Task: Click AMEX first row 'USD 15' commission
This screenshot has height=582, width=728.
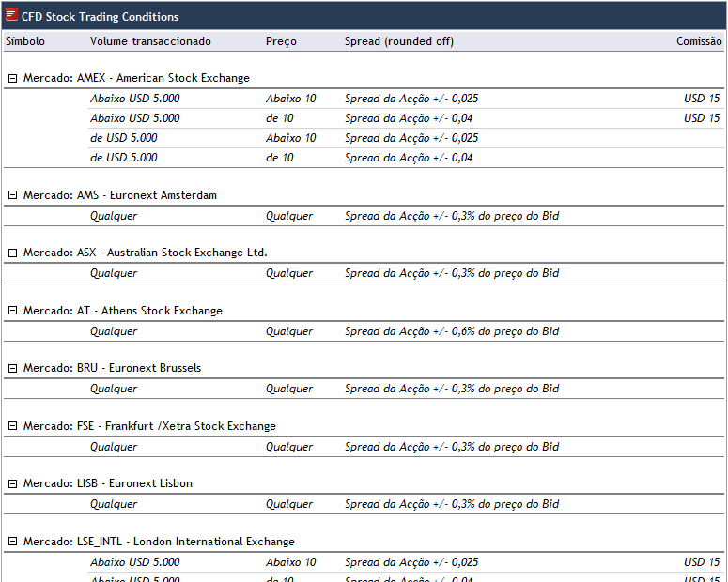Action: (x=702, y=99)
